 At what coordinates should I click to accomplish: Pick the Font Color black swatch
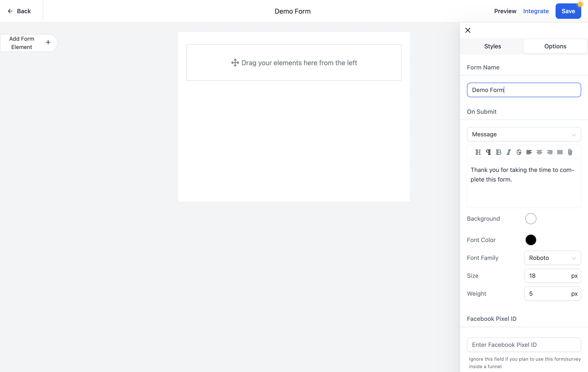coord(531,240)
